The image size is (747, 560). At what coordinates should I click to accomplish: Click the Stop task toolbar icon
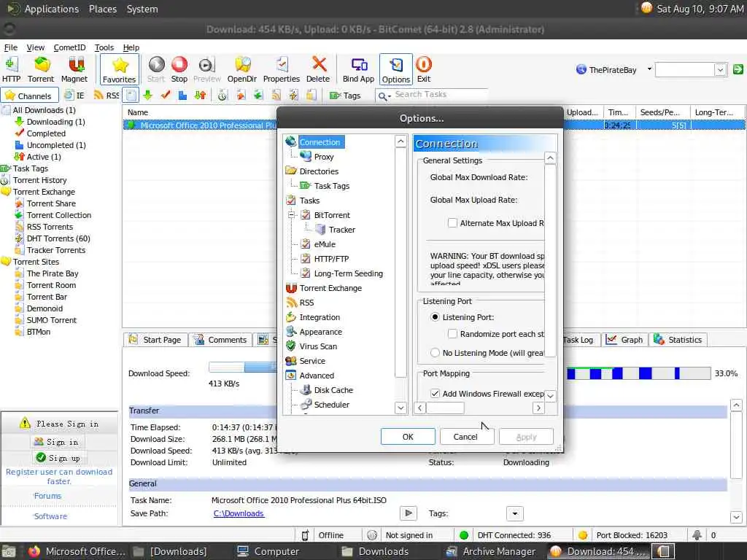pos(179,69)
